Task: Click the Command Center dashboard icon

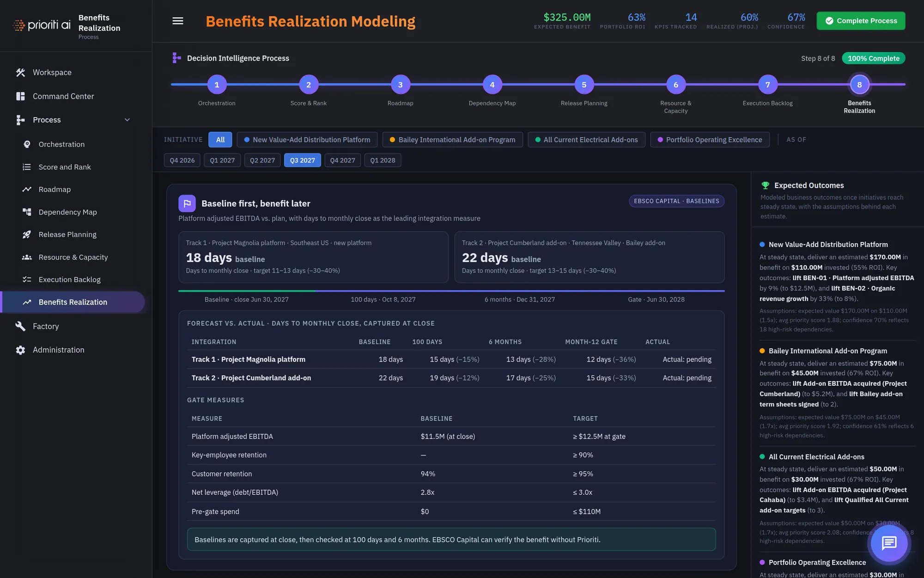Action: [x=20, y=96]
